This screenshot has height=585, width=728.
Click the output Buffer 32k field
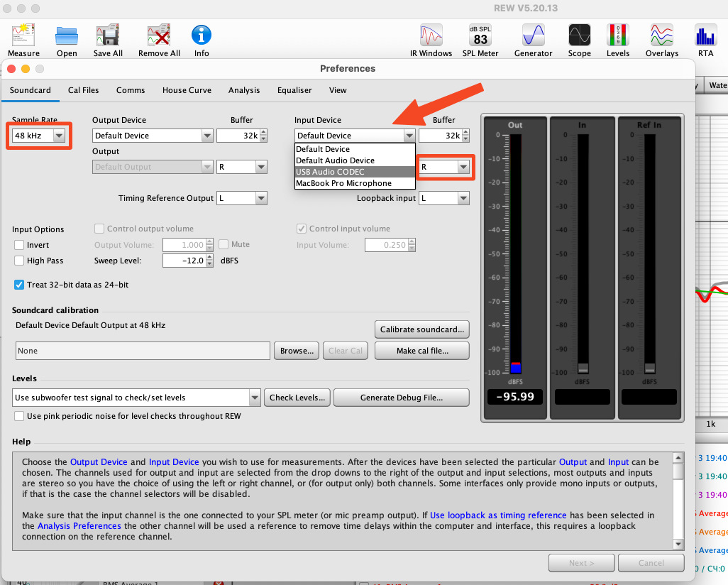[x=238, y=136]
